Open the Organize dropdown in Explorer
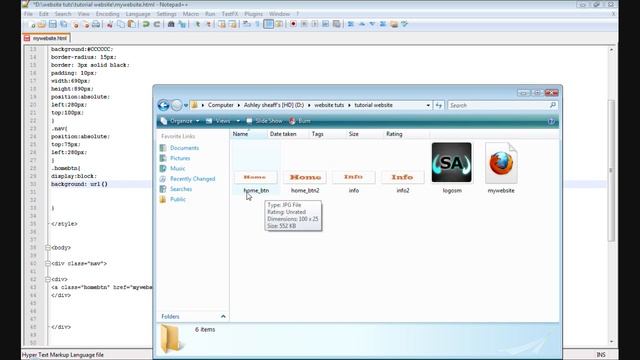Image resolution: width=640 pixels, height=360 pixels. point(180,121)
